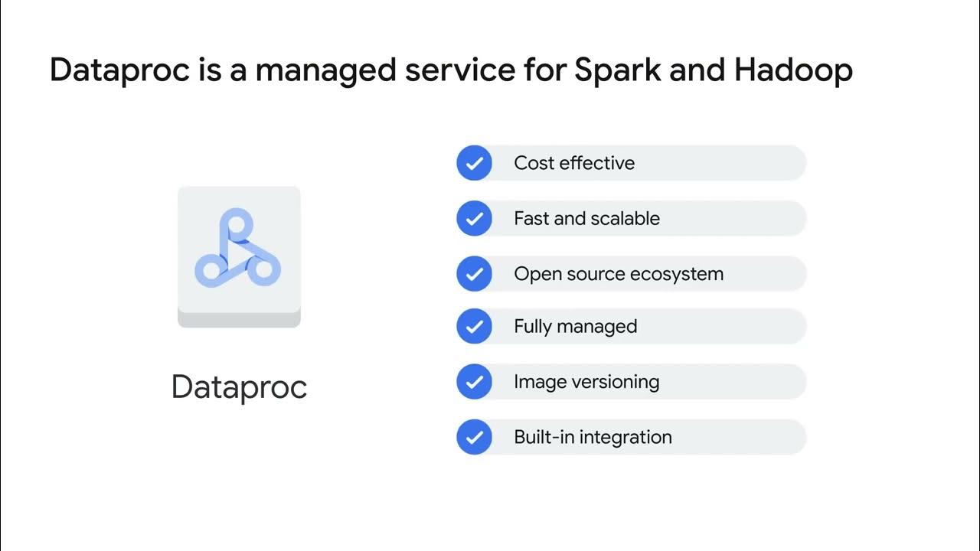Click the checkmark beside Fully managed
Screen dimensions: 980x551
click(x=474, y=327)
